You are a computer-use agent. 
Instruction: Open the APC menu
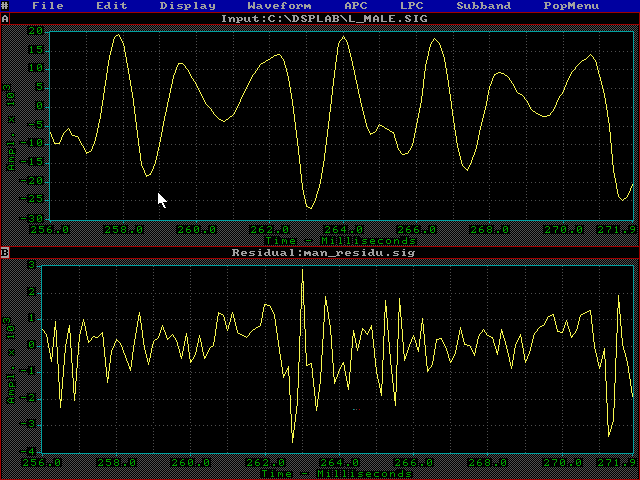click(x=356, y=6)
